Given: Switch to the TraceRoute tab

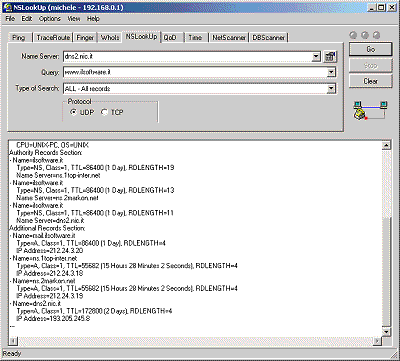Looking at the screenshot, I should pyautogui.click(x=53, y=38).
